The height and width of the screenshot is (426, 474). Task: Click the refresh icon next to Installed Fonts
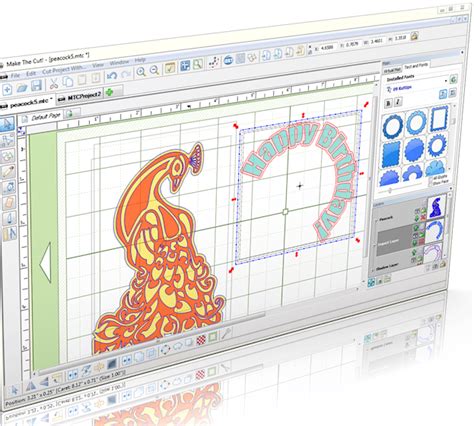(453, 79)
